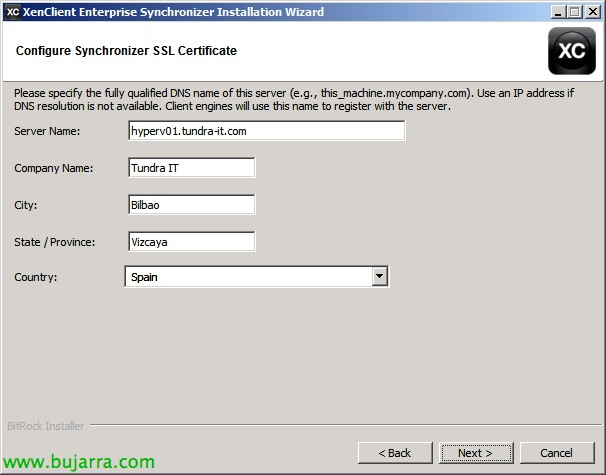Click the State / Province field
606x475 pixels.
tap(191, 242)
